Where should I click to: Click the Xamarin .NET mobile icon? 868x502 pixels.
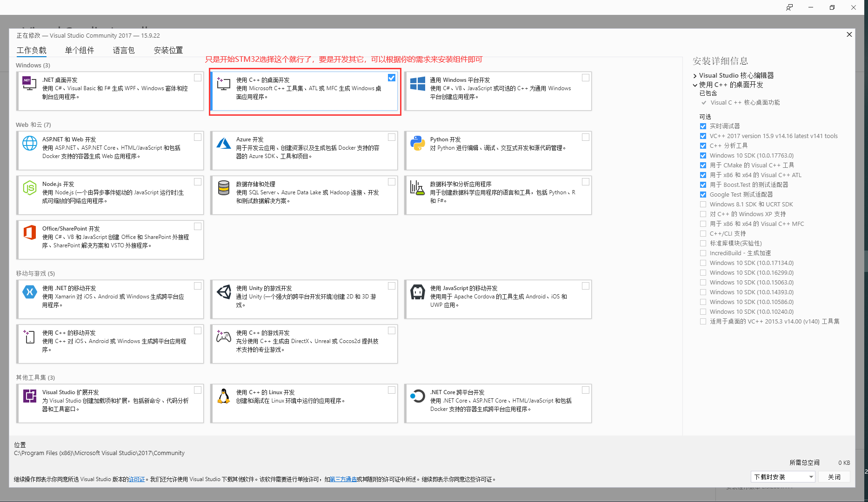click(30, 291)
